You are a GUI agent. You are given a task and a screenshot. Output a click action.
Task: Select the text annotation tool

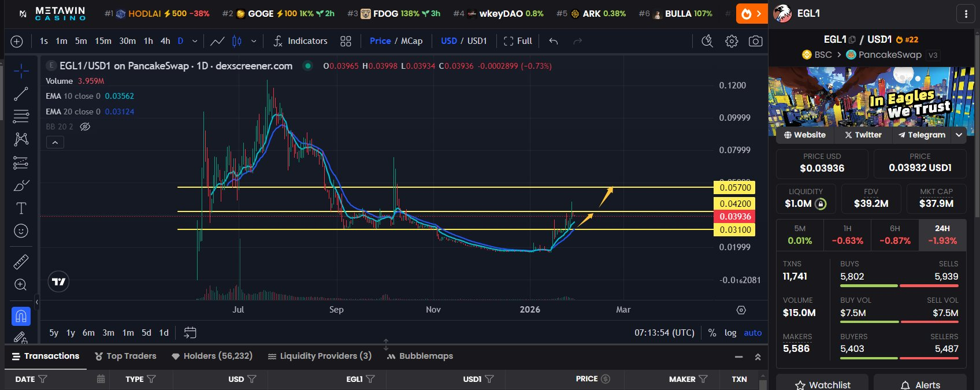click(21, 208)
